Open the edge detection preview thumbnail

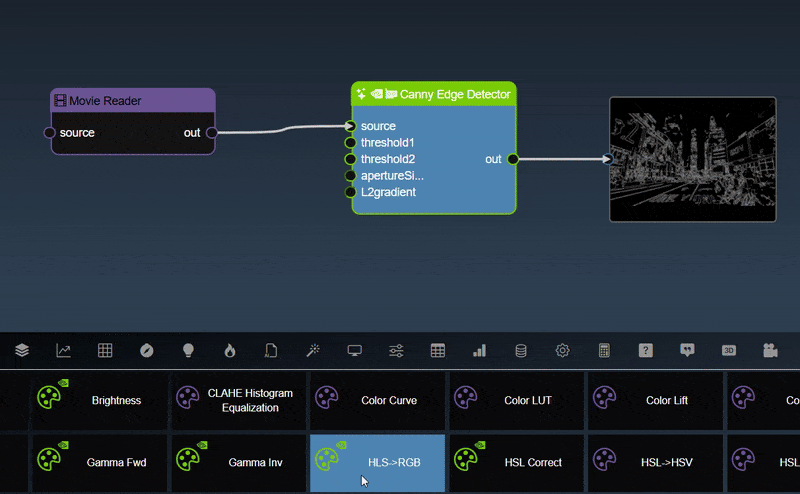click(693, 158)
